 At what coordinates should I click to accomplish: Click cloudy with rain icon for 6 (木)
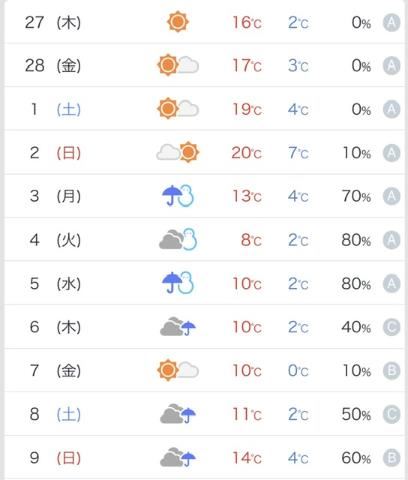point(178,327)
